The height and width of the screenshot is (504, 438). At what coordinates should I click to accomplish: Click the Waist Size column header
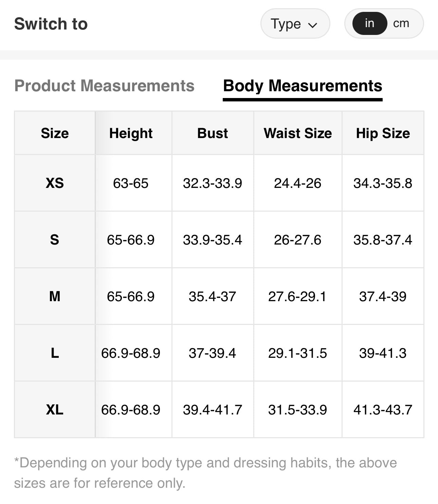point(298,133)
